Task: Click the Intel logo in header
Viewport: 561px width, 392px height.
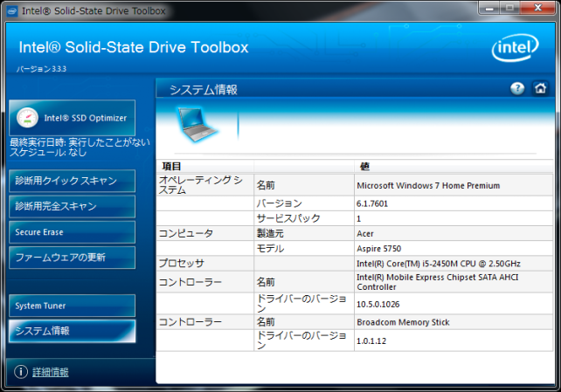Action: click(516, 47)
